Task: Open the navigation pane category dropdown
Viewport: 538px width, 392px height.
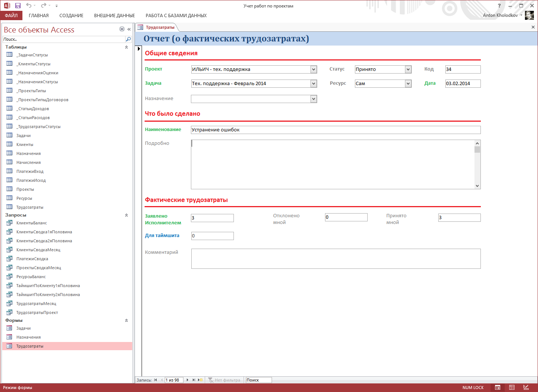Action: (x=122, y=29)
